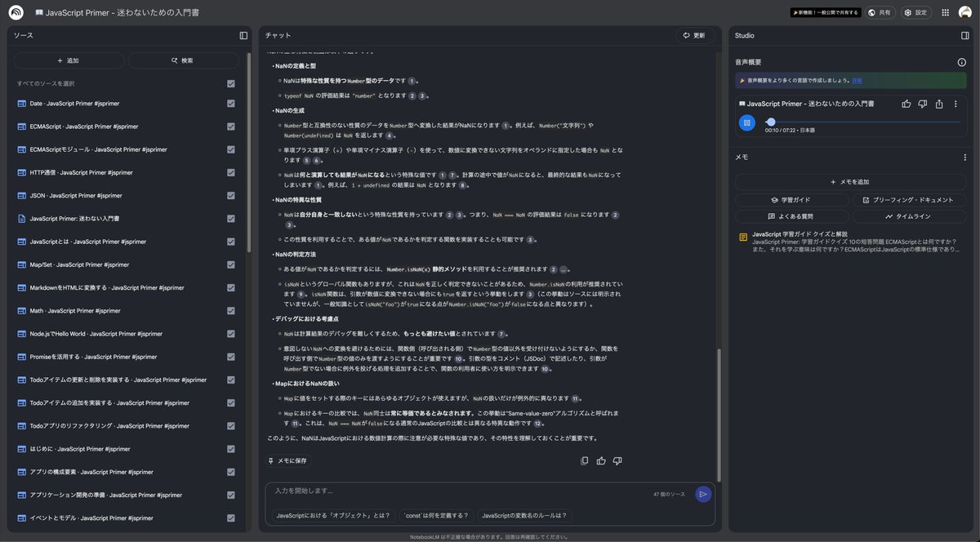
Task: Open MarkdownをHTMLに変換する source
Action: (x=107, y=288)
